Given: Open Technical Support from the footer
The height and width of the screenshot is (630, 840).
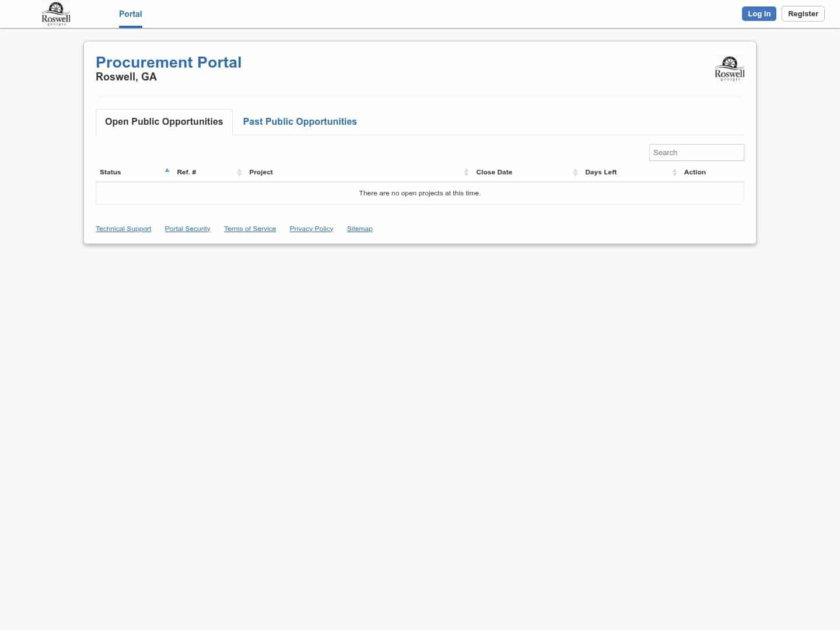Looking at the screenshot, I should [x=123, y=228].
